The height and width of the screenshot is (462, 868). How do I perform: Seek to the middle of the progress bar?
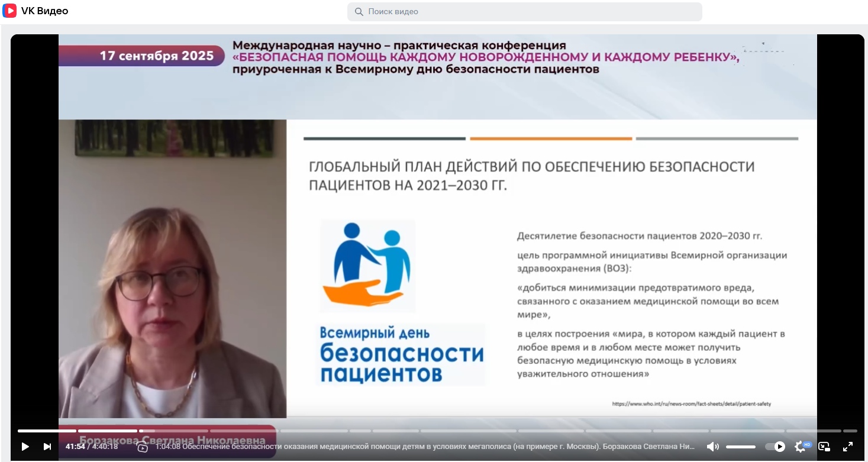click(x=437, y=431)
